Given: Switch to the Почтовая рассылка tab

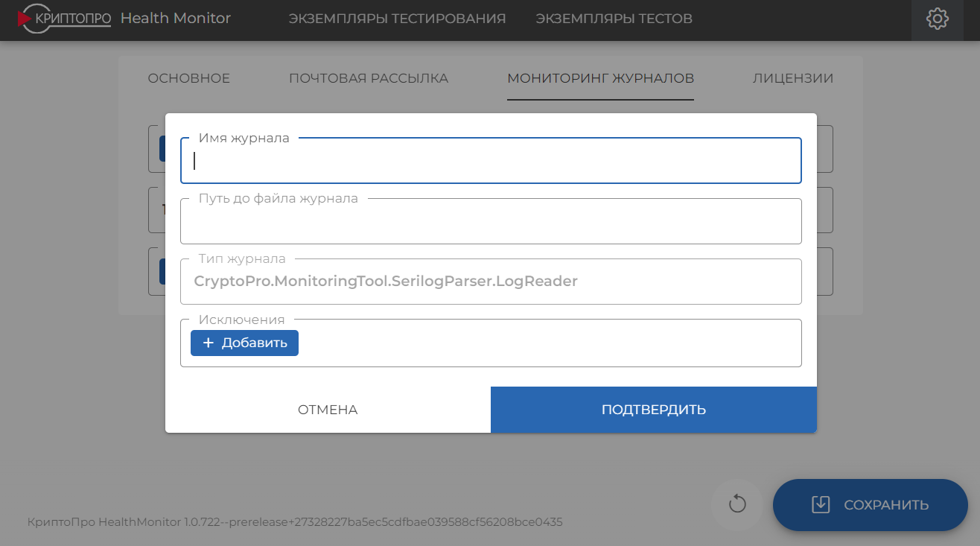Looking at the screenshot, I should coord(369,78).
